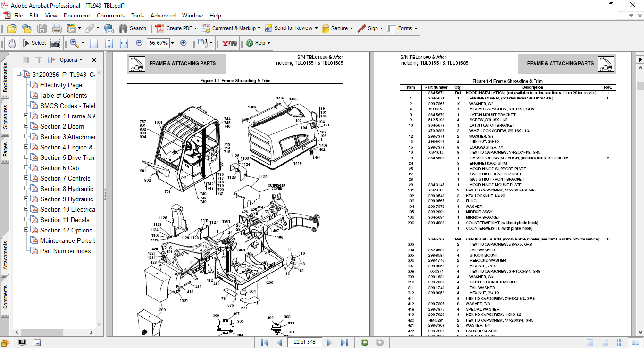644x348 pixels.
Task: Go to the next page arrow
Action: 330,342
